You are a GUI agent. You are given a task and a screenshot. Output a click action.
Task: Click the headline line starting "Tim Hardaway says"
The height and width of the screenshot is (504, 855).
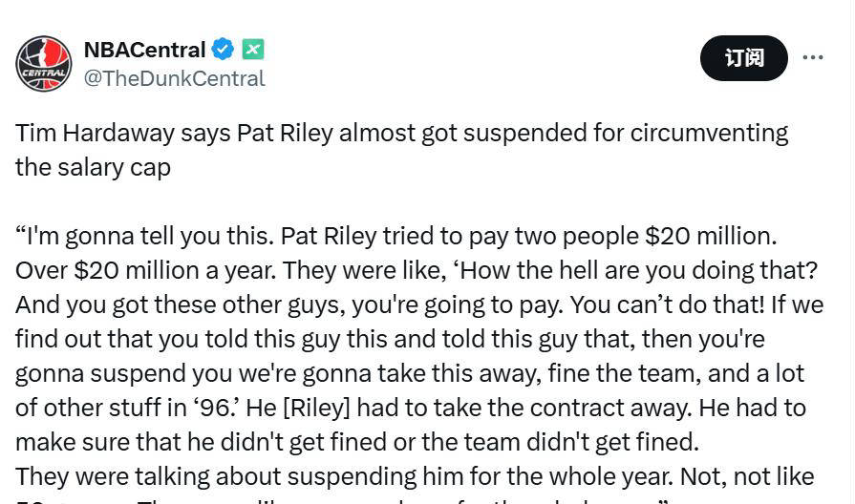[401, 133]
